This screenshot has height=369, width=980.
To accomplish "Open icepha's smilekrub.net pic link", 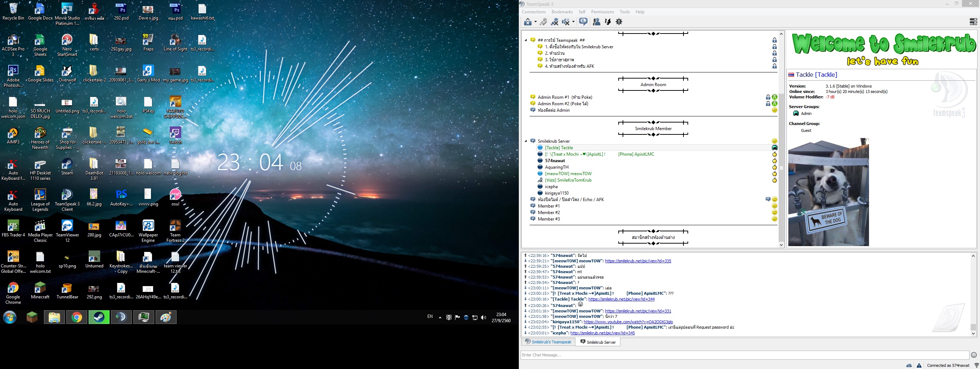I will (x=602, y=333).
